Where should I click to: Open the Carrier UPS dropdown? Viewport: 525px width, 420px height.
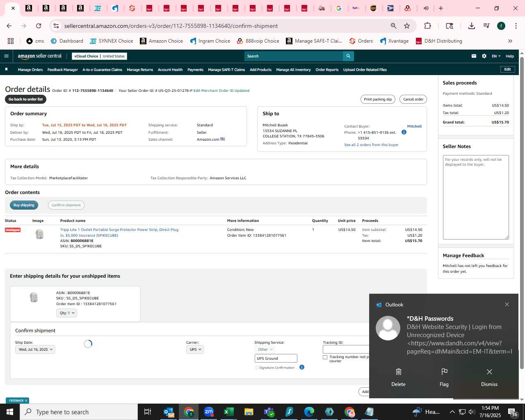(195, 349)
